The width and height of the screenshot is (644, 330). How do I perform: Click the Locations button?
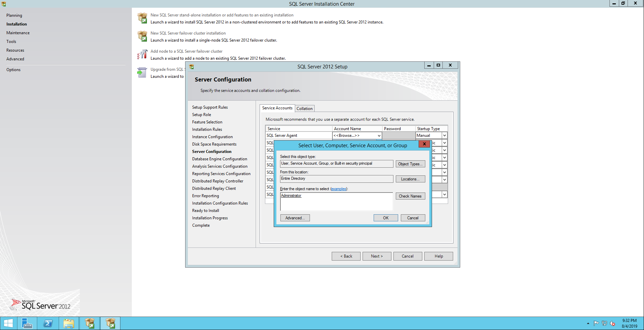tap(410, 179)
